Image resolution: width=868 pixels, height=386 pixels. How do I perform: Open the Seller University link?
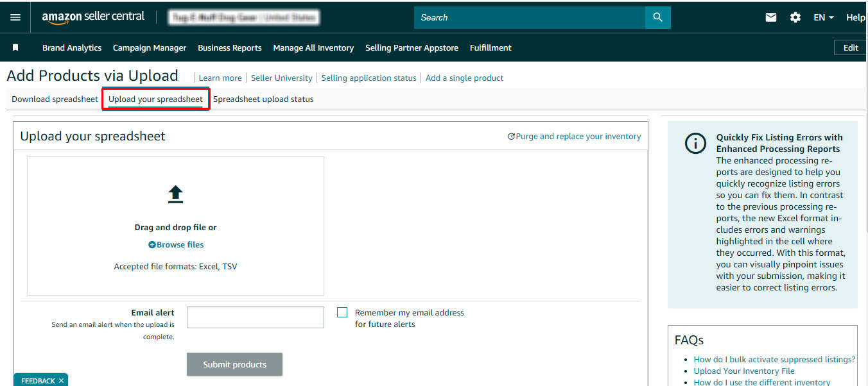click(281, 78)
